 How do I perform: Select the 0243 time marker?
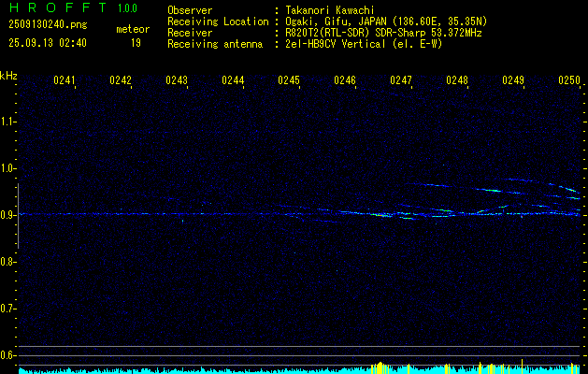tap(177, 80)
